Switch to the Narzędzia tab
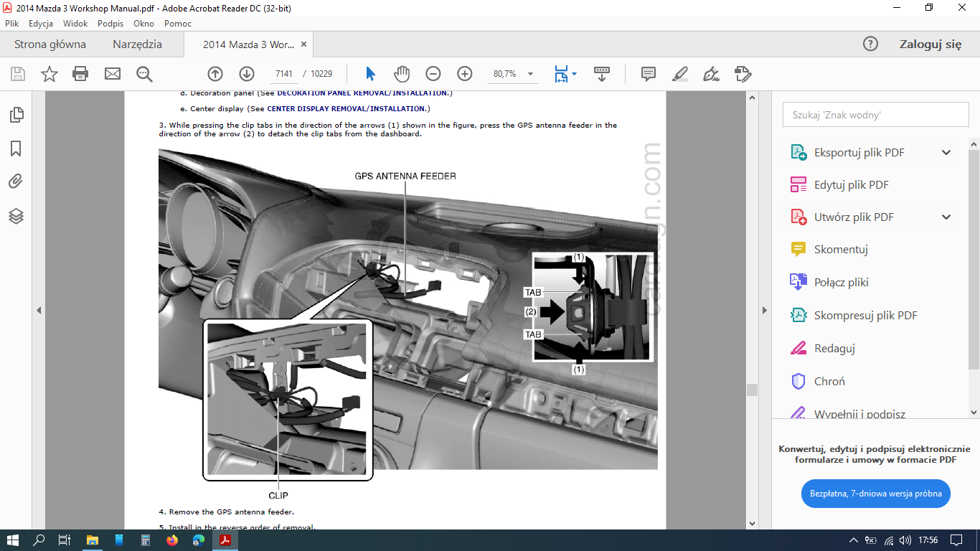 (137, 44)
